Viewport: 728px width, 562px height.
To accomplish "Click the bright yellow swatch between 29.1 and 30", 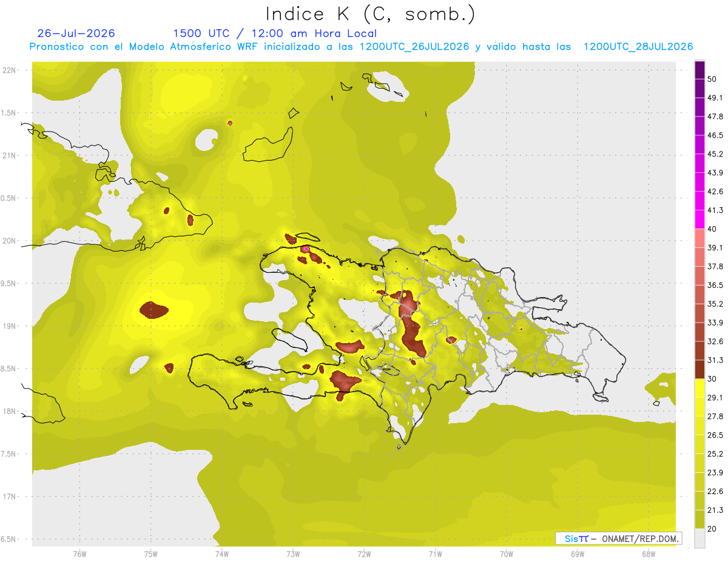I will (699, 388).
